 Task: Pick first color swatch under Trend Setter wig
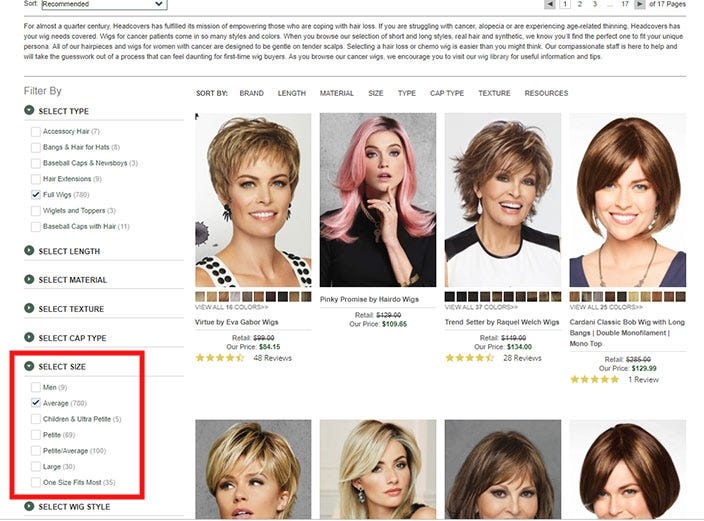point(449,296)
